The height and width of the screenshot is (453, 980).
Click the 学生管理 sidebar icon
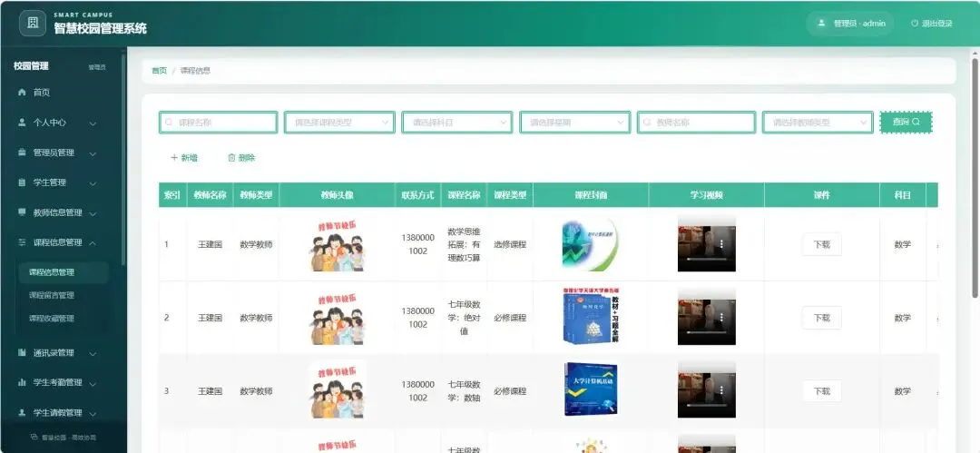tap(22, 182)
